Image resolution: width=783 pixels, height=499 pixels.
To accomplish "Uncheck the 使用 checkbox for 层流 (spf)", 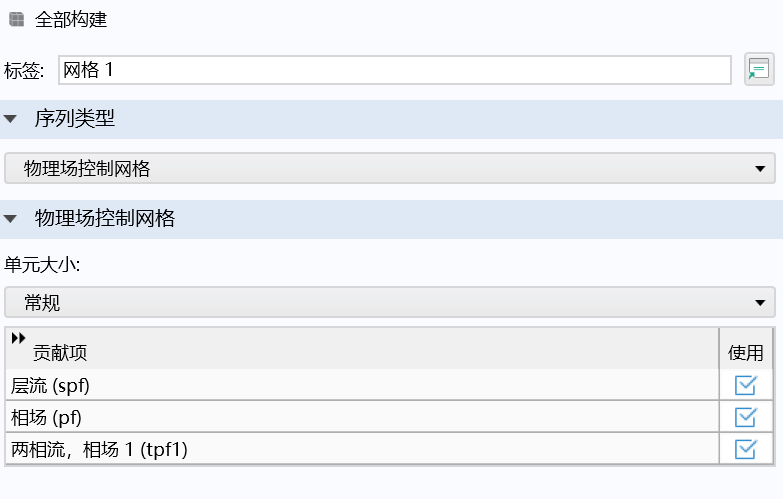I will pyautogui.click(x=745, y=385).
